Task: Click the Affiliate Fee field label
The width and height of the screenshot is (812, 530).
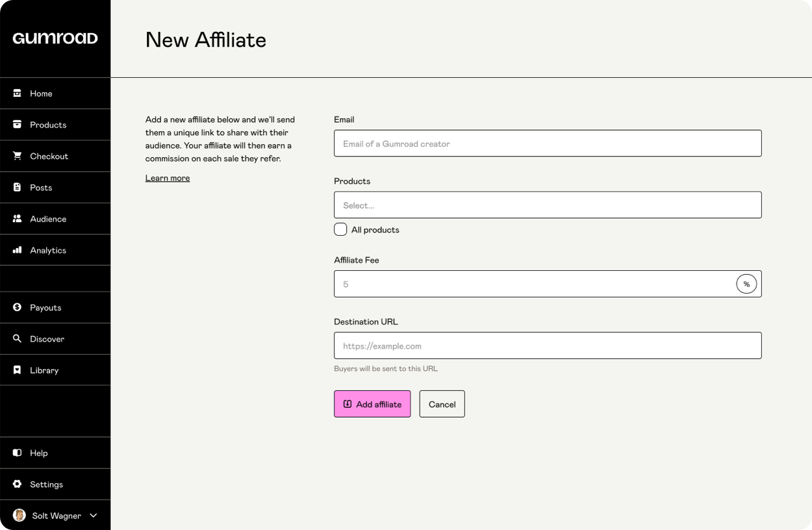Action: point(357,260)
